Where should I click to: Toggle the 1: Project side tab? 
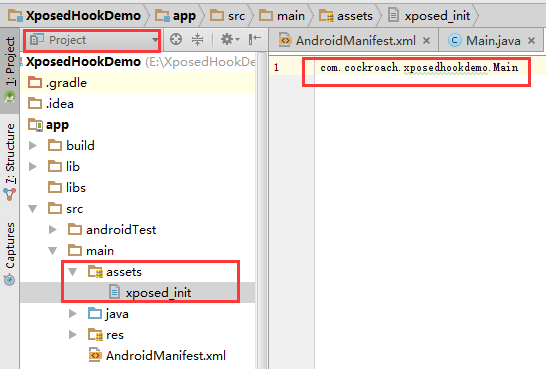coord(9,69)
